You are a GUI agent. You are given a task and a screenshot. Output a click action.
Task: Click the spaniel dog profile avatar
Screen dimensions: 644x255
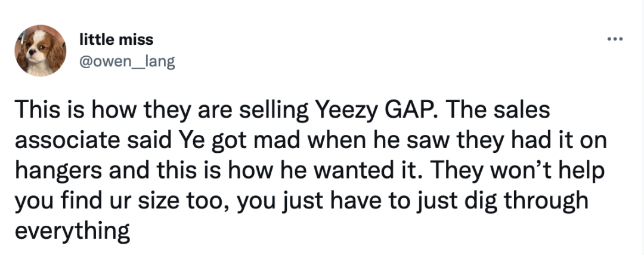point(41,51)
